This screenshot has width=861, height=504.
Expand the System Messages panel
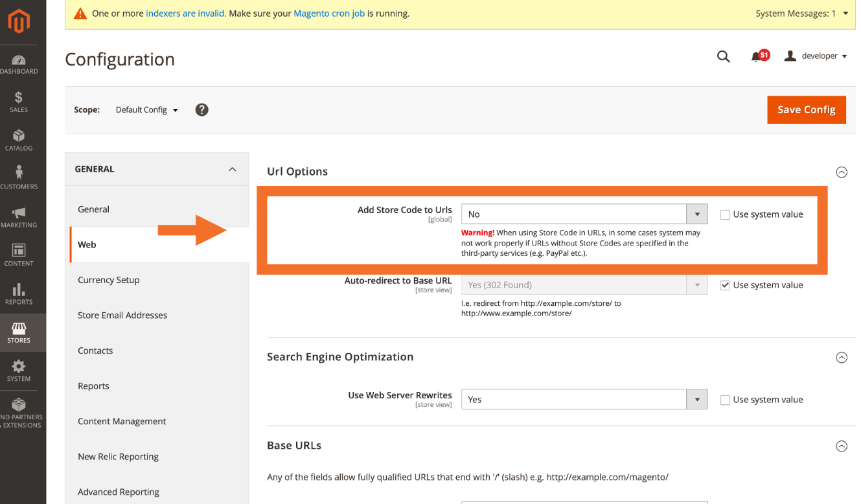[802, 13]
